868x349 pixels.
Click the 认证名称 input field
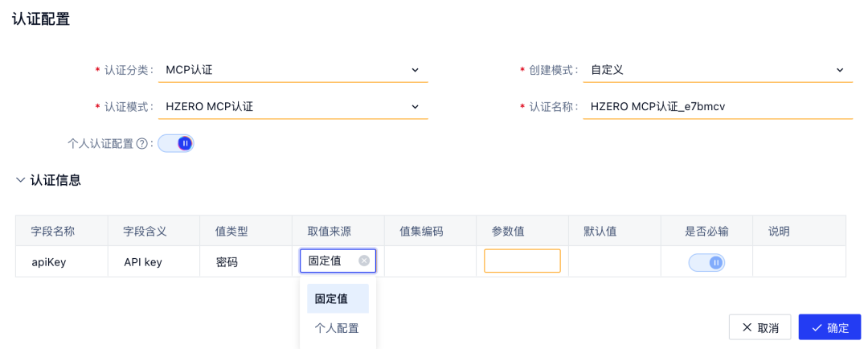pos(718,106)
